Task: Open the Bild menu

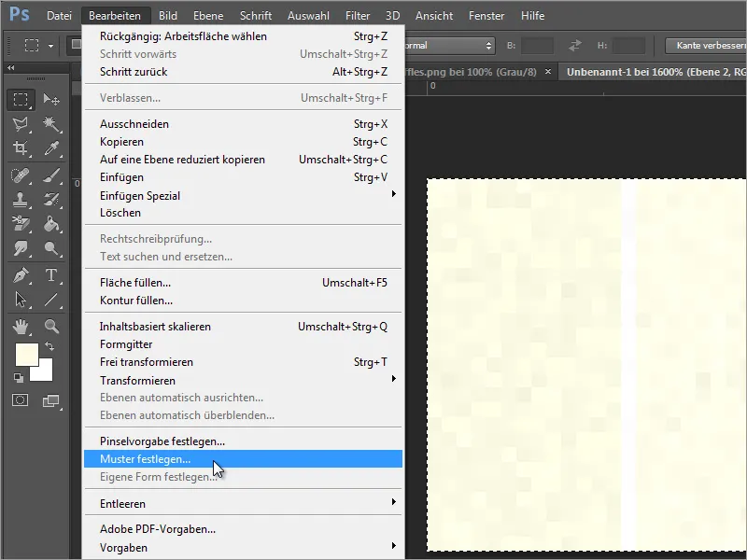Action: point(168,16)
